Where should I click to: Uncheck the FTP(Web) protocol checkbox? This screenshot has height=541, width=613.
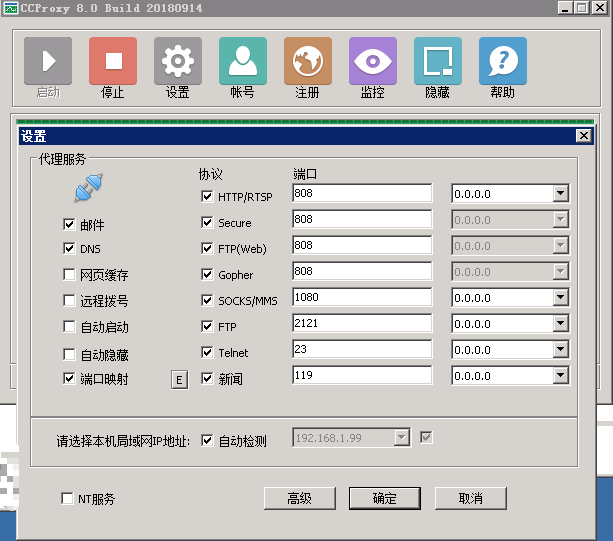pos(207,248)
